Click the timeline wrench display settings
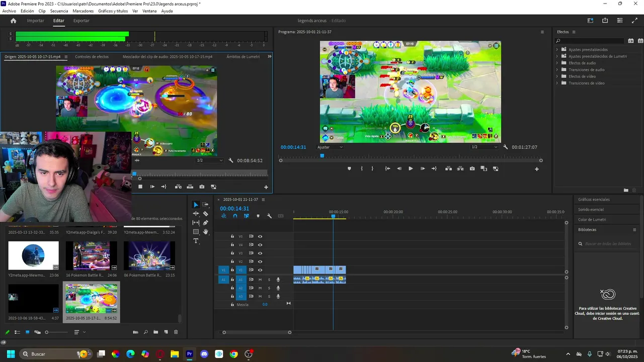The width and height of the screenshot is (644, 362). [269, 216]
